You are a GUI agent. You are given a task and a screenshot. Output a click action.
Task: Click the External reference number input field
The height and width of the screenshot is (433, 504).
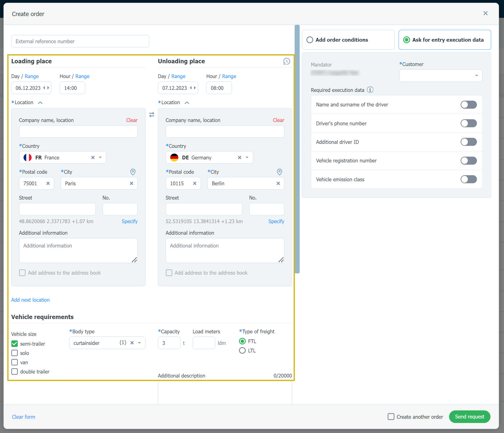(x=80, y=41)
